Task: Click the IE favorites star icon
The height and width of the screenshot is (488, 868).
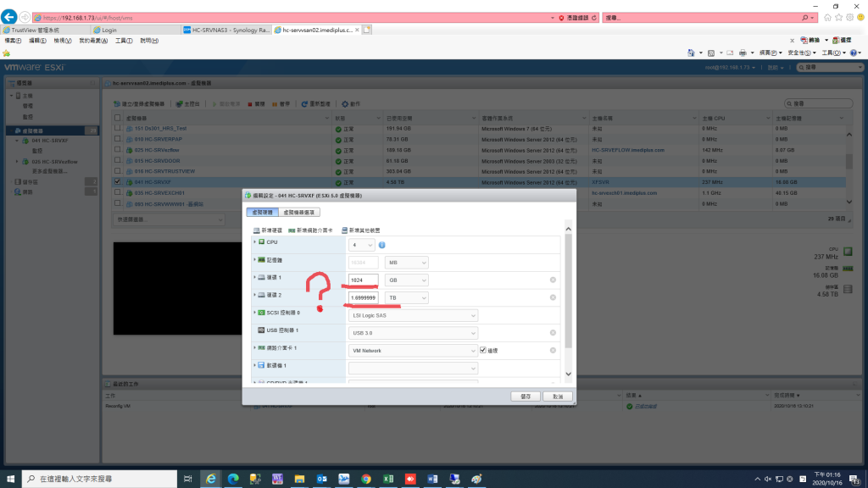Action: (x=838, y=18)
